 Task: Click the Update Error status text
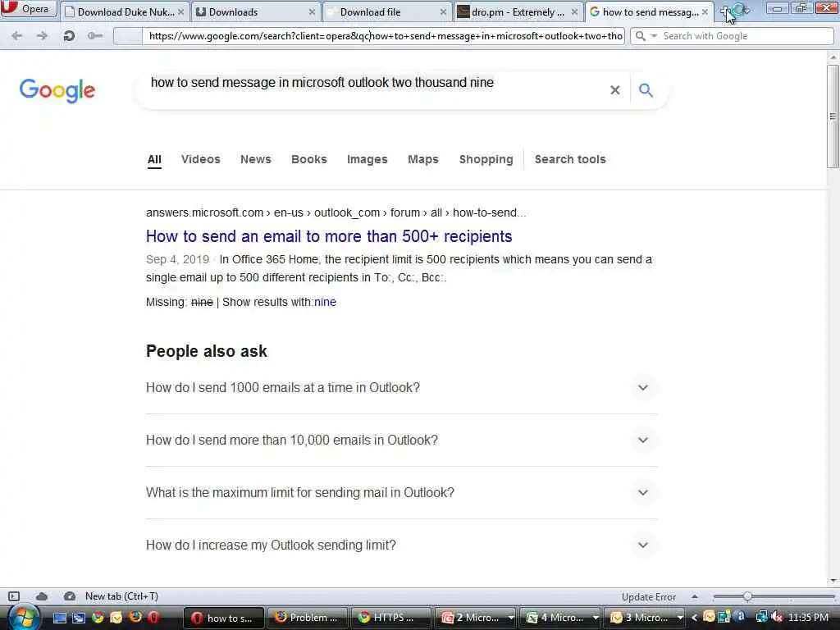point(649,597)
